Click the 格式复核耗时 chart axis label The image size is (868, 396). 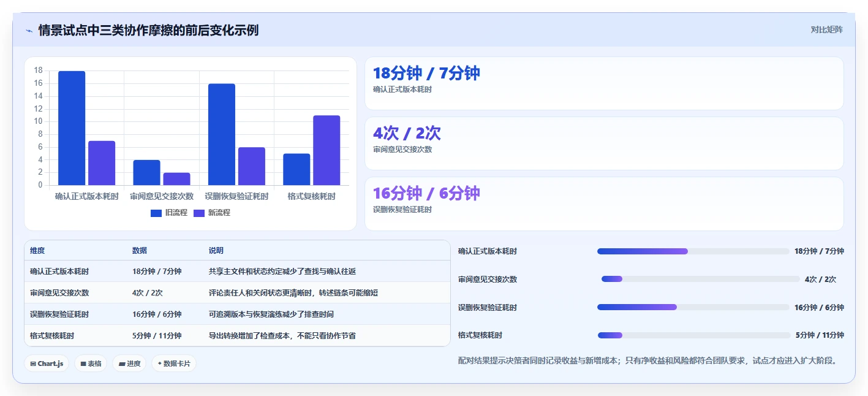pyautogui.click(x=312, y=196)
